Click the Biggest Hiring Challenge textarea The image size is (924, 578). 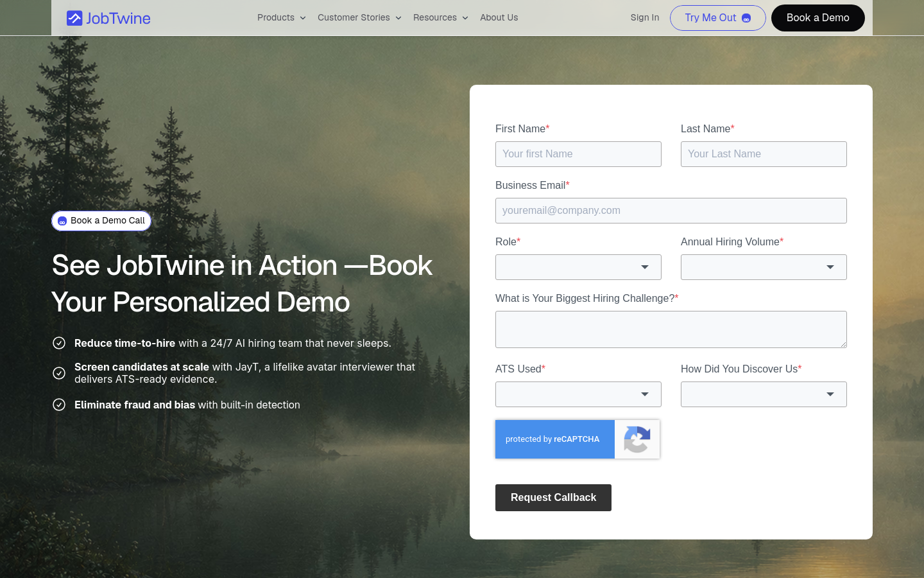671,329
